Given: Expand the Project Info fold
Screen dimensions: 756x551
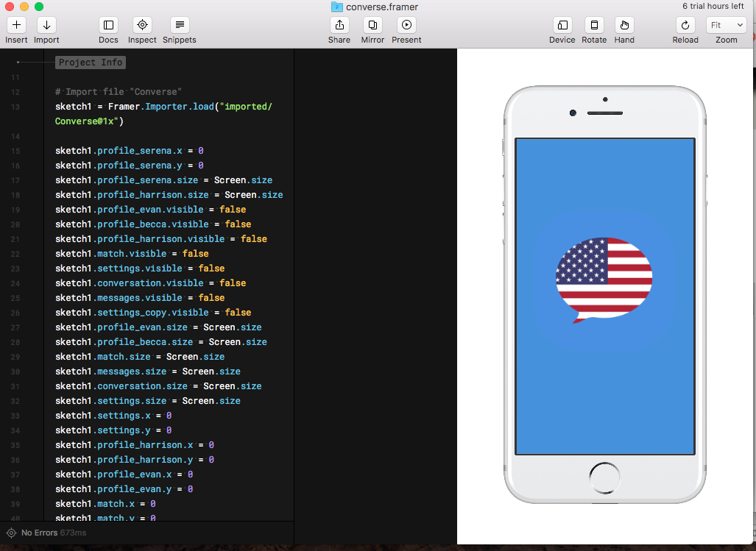Looking at the screenshot, I should tap(91, 62).
